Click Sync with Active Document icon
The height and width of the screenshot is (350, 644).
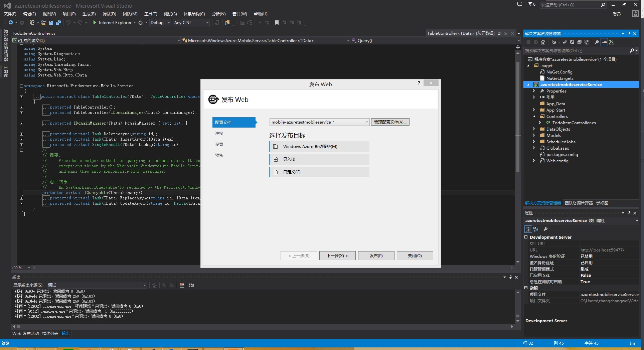(x=565, y=42)
